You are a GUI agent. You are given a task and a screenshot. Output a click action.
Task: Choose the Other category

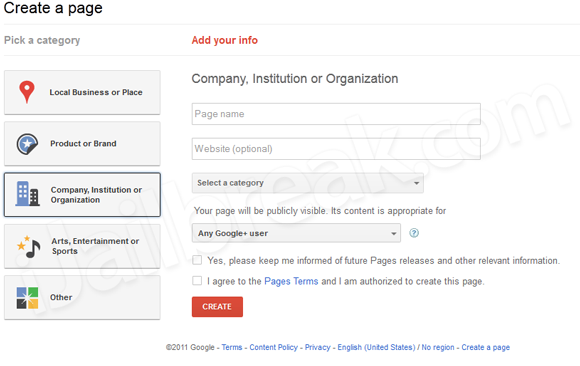coord(82,297)
